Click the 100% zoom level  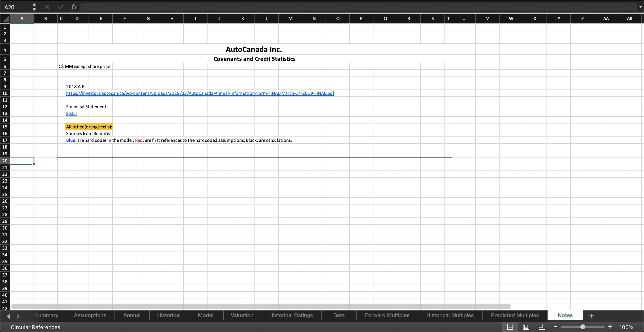pos(626,327)
